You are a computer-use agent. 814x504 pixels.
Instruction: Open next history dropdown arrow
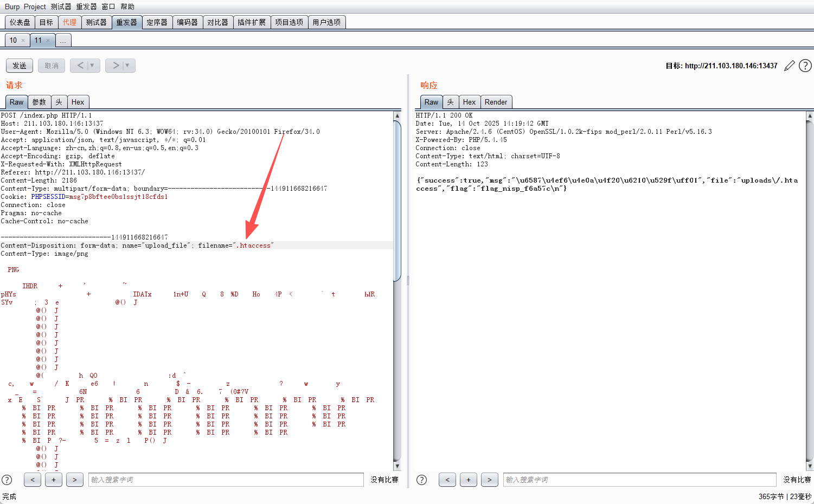[x=127, y=66]
